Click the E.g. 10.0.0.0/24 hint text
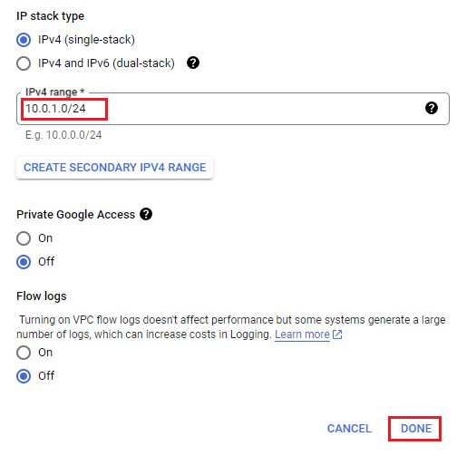This screenshot has width=476, height=475. 63,135
